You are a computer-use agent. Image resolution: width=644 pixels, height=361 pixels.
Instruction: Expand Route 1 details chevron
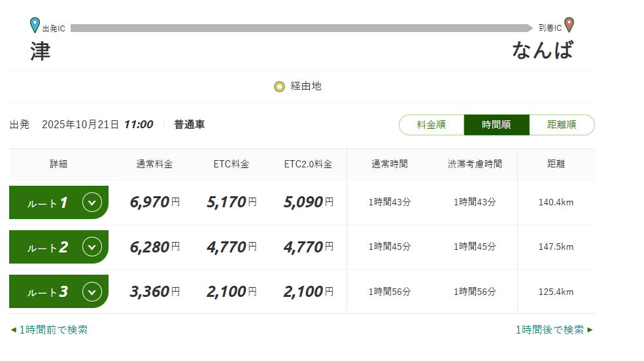click(92, 203)
